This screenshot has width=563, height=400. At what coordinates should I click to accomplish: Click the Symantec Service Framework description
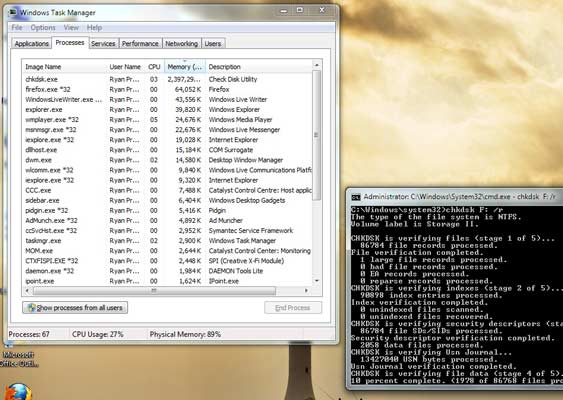(x=251, y=230)
